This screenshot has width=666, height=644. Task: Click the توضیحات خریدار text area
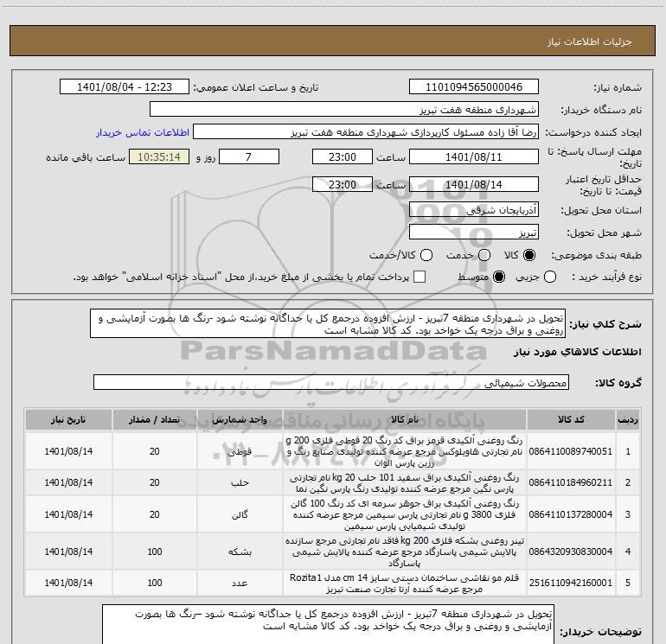[328, 624]
